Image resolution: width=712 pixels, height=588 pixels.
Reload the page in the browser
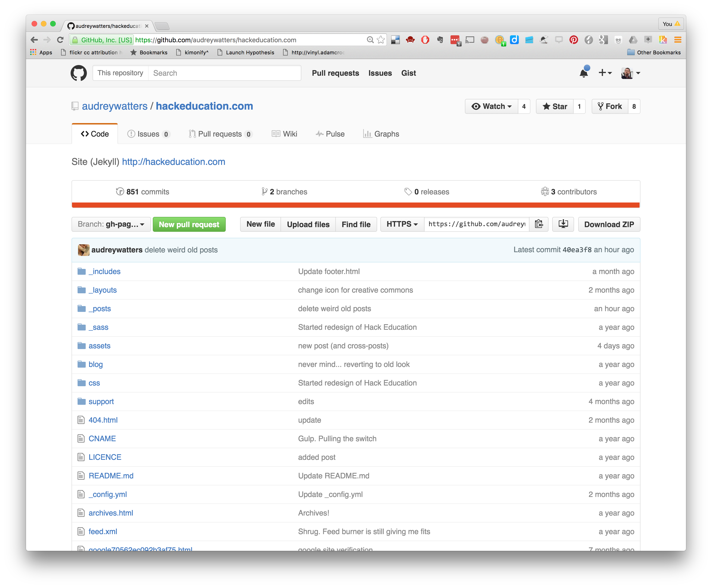[x=60, y=40]
